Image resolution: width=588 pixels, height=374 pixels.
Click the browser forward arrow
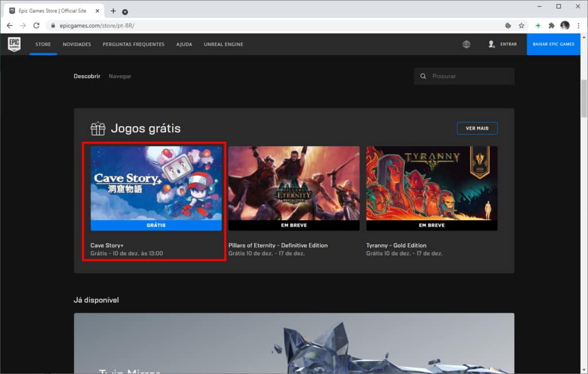[x=23, y=25]
